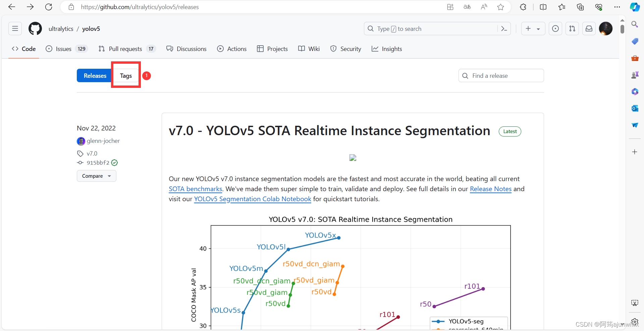Open glenn-jocher's profile link
Image resolution: width=644 pixels, height=331 pixels.
(103, 141)
